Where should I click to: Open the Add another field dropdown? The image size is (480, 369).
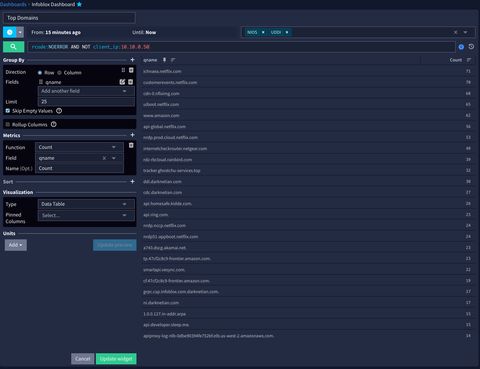(x=86, y=91)
